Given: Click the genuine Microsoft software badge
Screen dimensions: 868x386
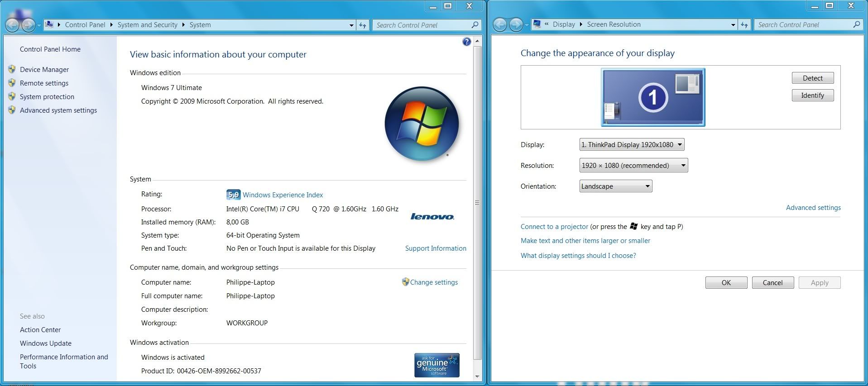Looking at the screenshot, I should (x=437, y=365).
